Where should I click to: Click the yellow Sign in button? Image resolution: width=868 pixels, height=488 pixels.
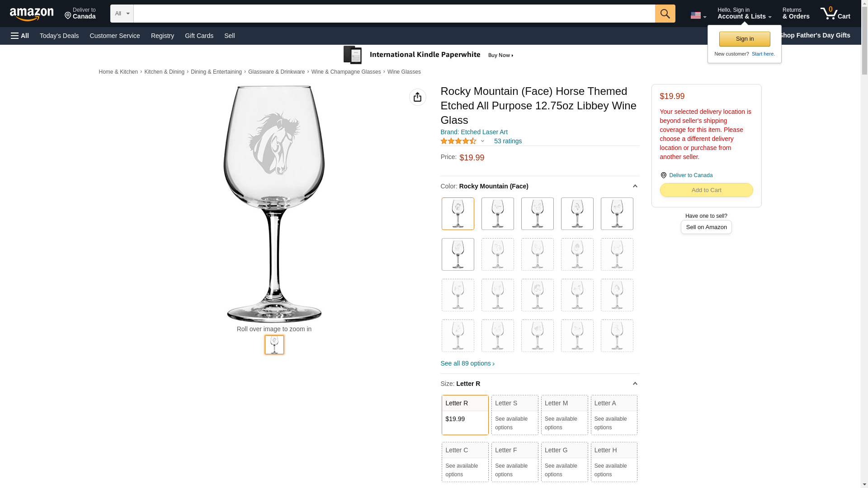pos(745,39)
